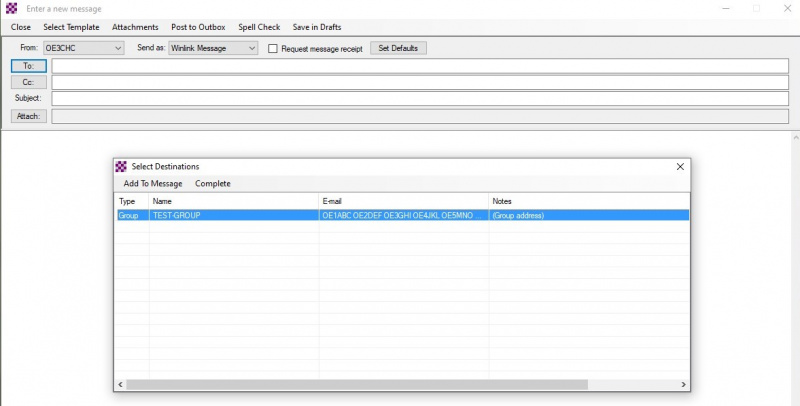Enable Request message receipt checkbox
Screen dimensions: 800x406
[273, 48]
